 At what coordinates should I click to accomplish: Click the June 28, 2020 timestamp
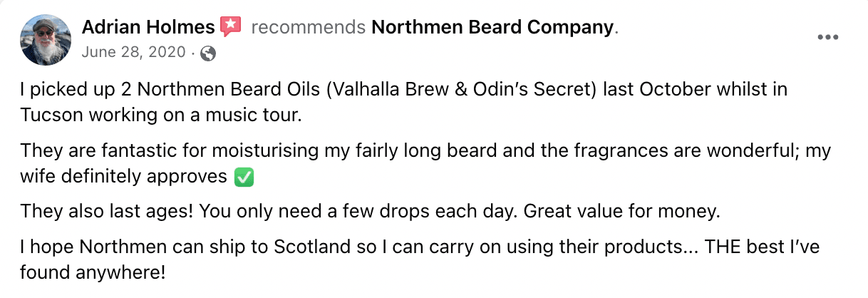134,52
